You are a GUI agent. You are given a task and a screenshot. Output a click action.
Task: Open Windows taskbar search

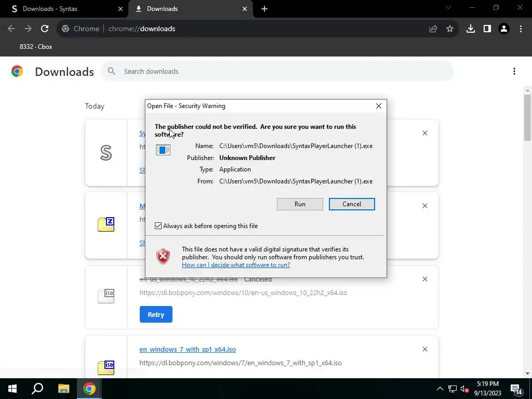[37, 389]
